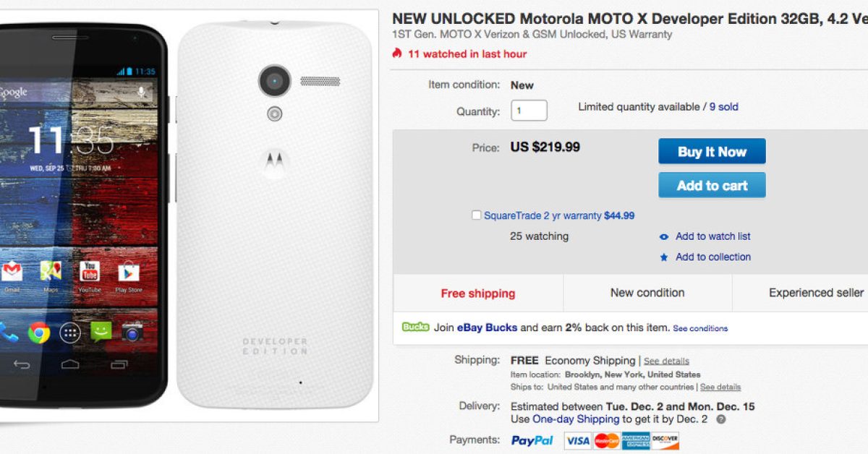The height and width of the screenshot is (454, 868).
Task: Select the Free shipping tab
Action: click(478, 294)
